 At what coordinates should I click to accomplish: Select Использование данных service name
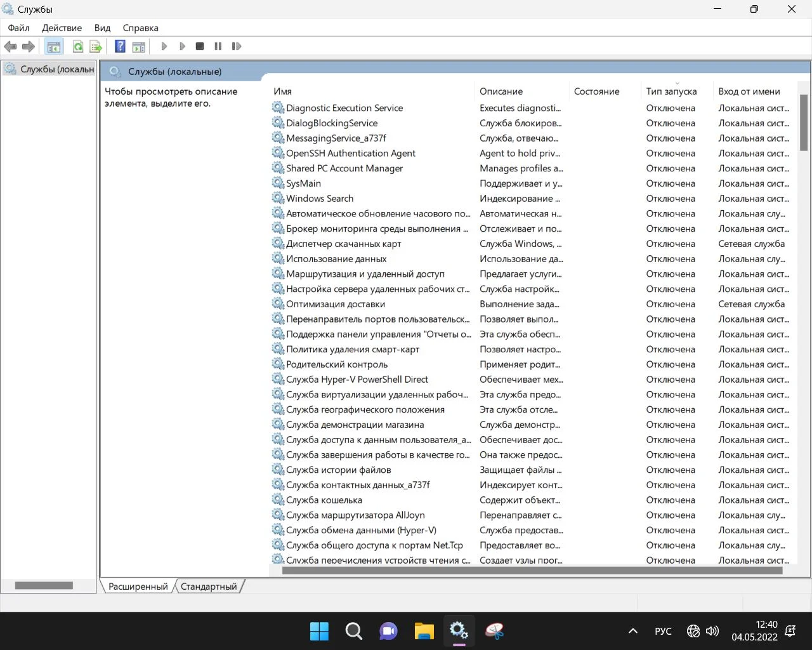tap(336, 258)
